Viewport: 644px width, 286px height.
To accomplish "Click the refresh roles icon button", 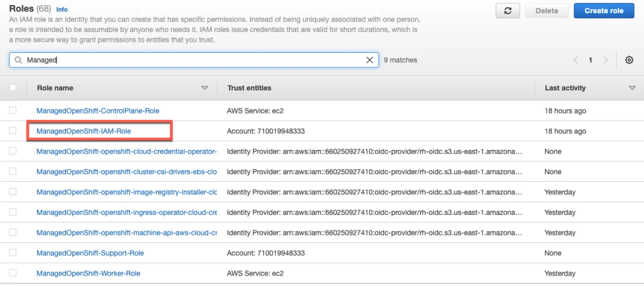I will (x=507, y=10).
